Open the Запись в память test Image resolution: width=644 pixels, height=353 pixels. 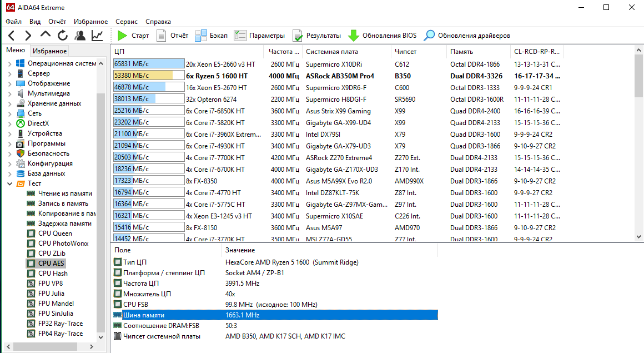(x=63, y=203)
